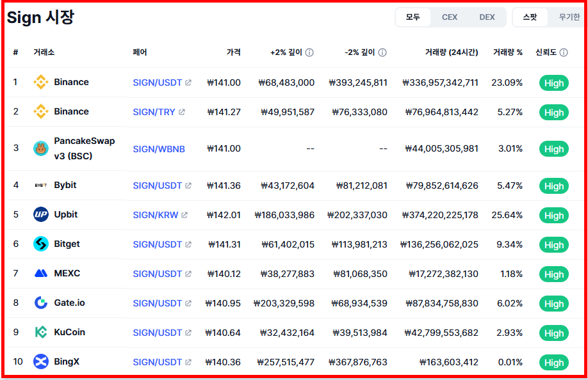Sort by the 거래소 column header
Image resolution: width=588 pixels, height=380 pixels.
click(44, 52)
